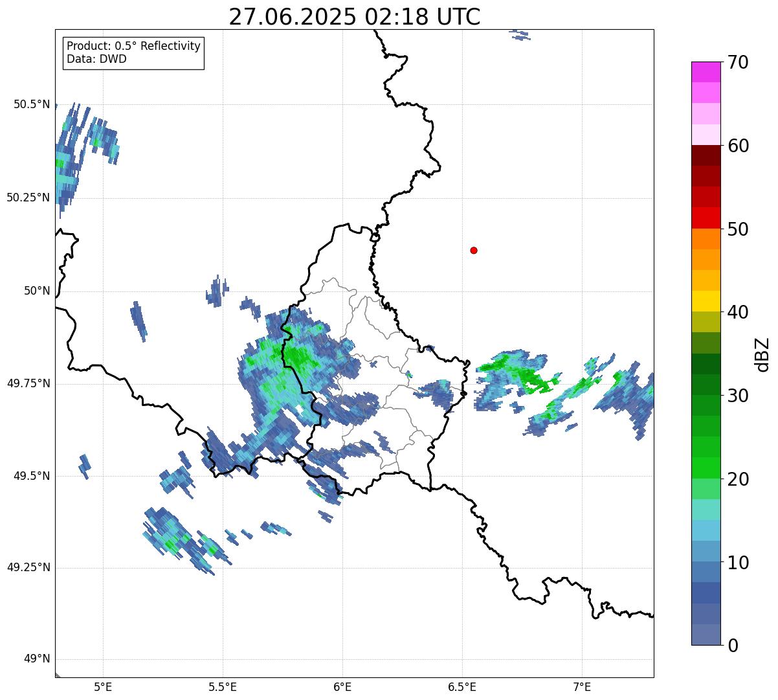Click the red location marker dot
The width and height of the screenshot is (778, 700).
click(x=474, y=250)
